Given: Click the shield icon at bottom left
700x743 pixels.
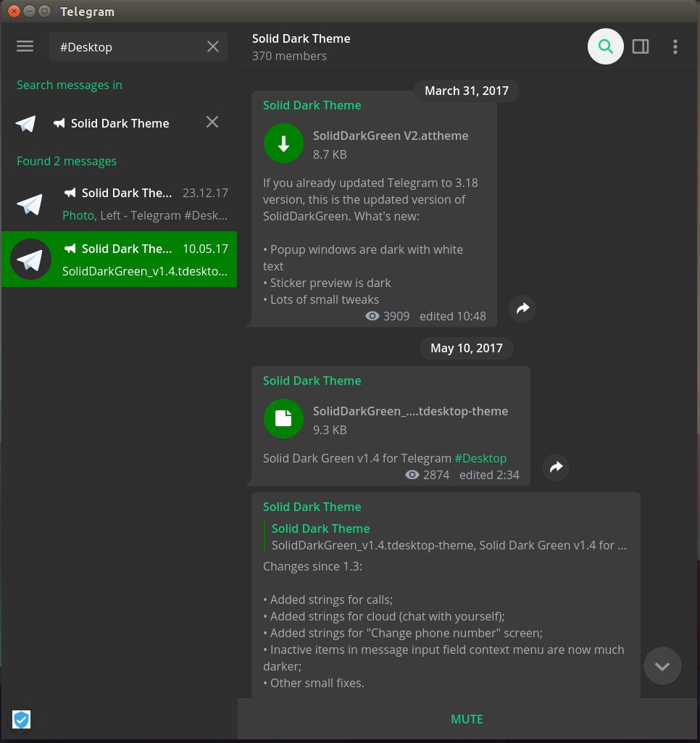Looking at the screenshot, I should click(21, 719).
